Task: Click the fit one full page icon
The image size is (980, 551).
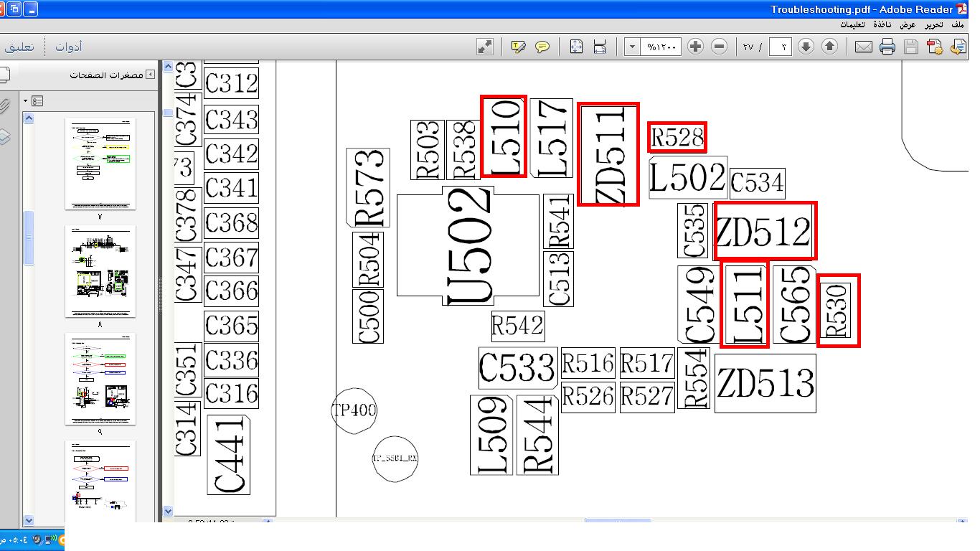Action: [x=576, y=47]
